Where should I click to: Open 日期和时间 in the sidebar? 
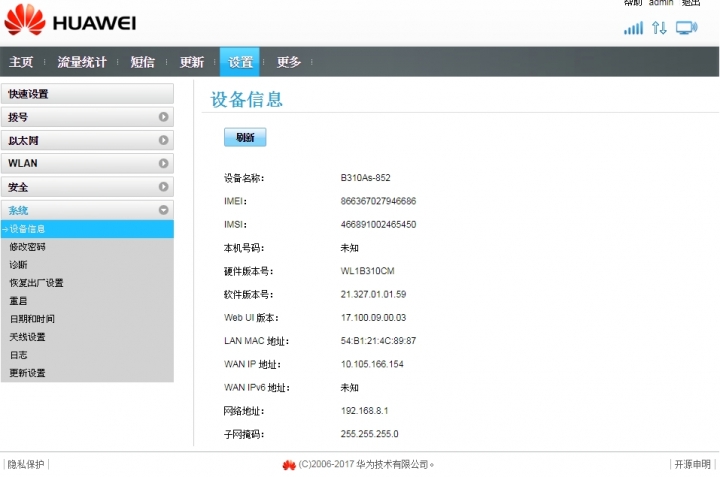point(32,319)
